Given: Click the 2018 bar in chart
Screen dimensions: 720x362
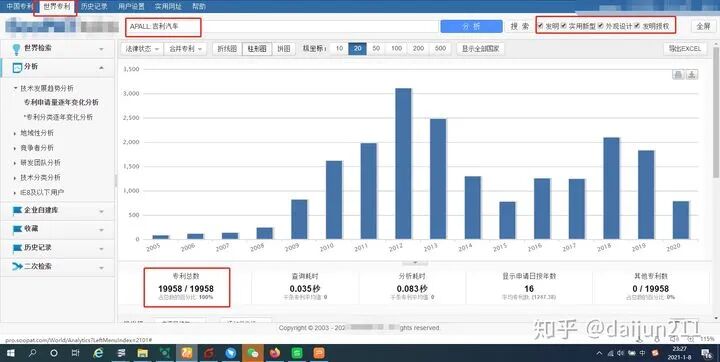Looking at the screenshot, I should [x=611, y=188].
